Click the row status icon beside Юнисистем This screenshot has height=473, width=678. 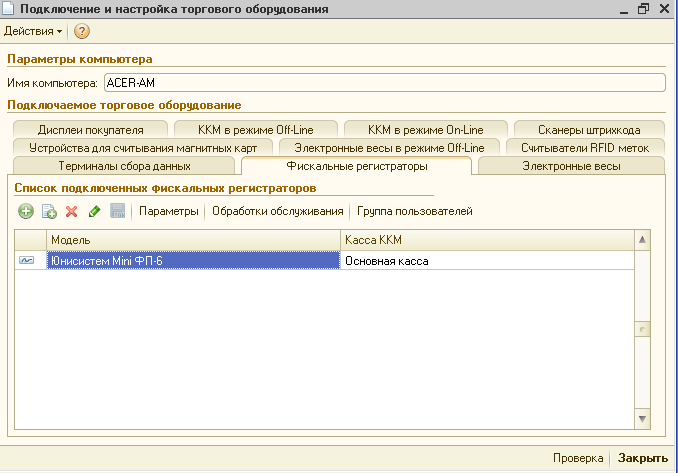click(x=26, y=260)
